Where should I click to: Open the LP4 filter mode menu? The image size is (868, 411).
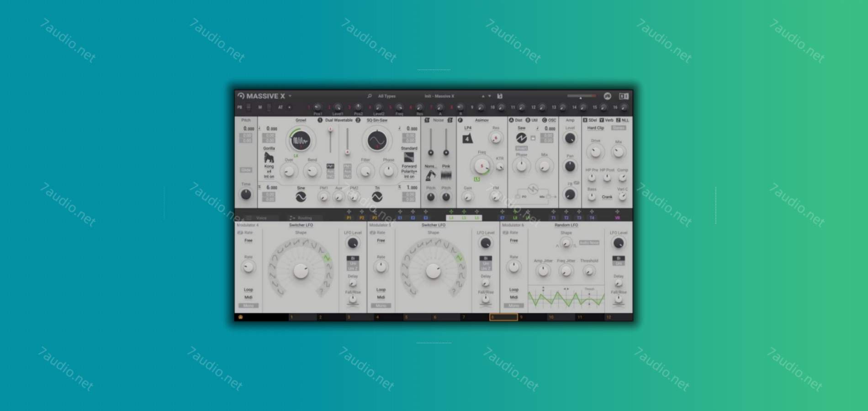click(467, 128)
